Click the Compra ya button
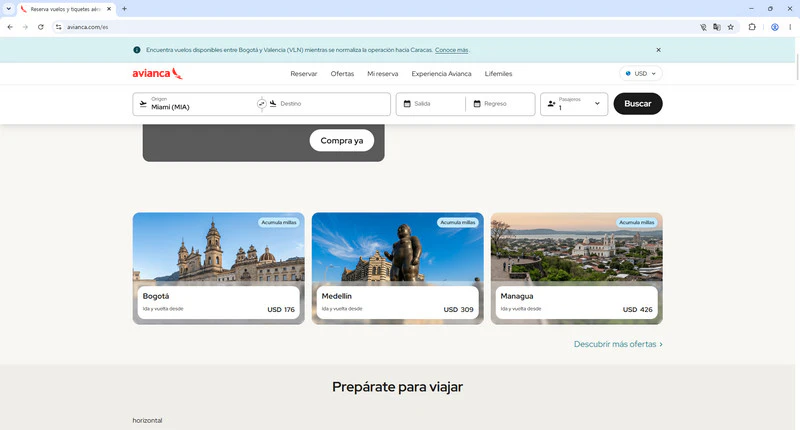This screenshot has height=430, width=800. [x=341, y=140]
